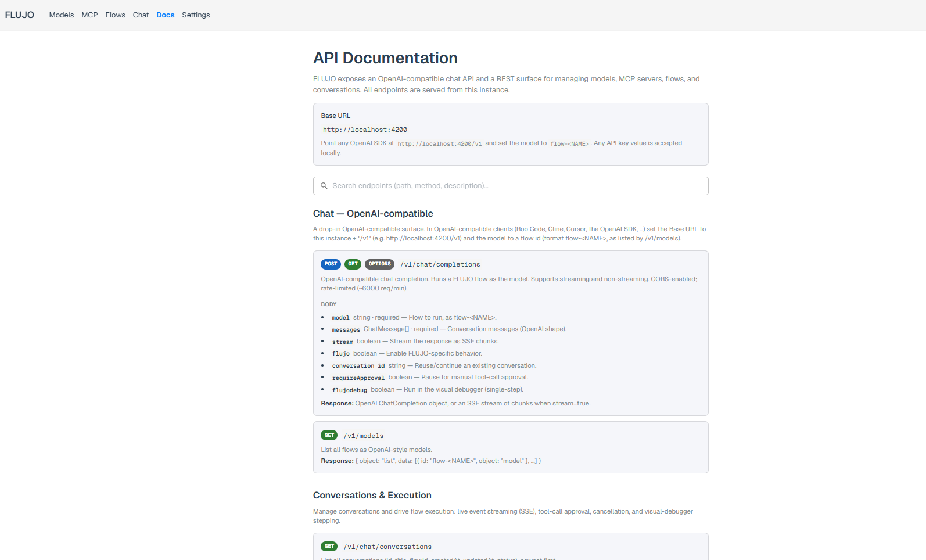Click the BODY label in completions card
Viewport: 926px width, 560px height.
tap(329, 304)
